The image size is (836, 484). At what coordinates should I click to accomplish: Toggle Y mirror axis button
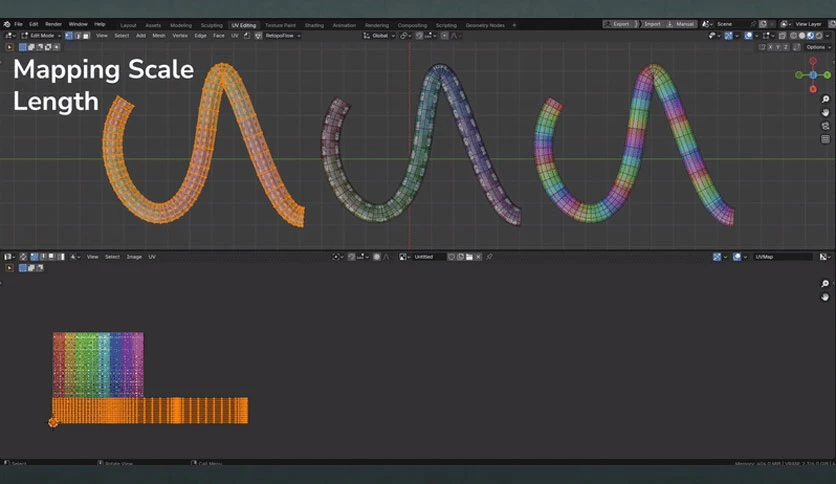(x=778, y=47)
